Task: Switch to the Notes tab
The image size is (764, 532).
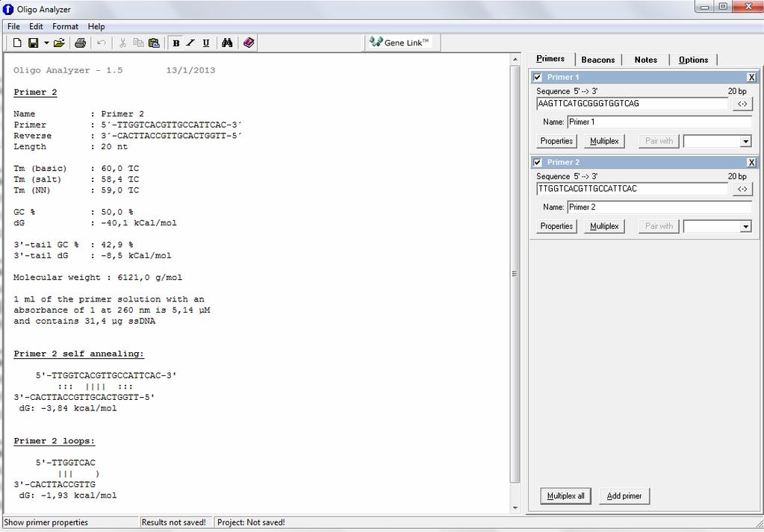Action: tap(645, 60)
